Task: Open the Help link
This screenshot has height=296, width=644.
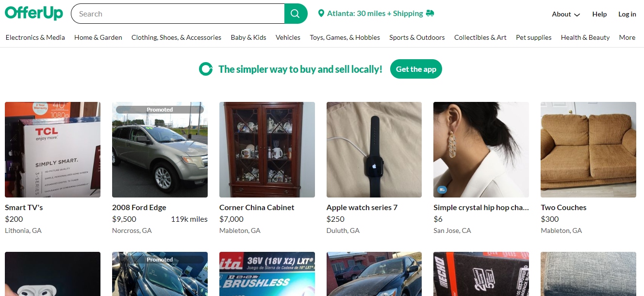Action: pos(599,14)
